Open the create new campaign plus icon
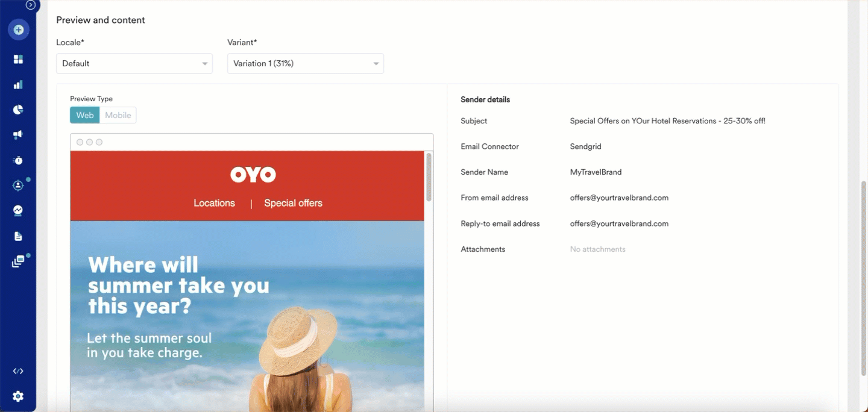Screen dimensions: 868x412 (x=18, y=29)
